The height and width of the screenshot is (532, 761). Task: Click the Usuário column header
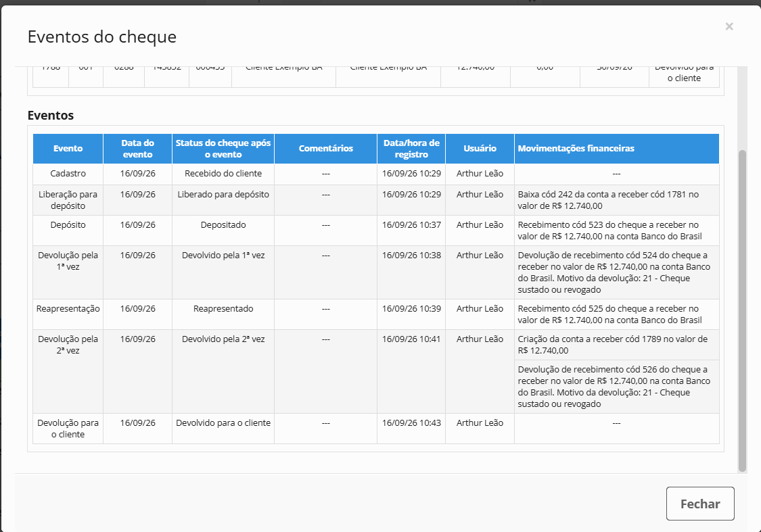click(480, 149)
